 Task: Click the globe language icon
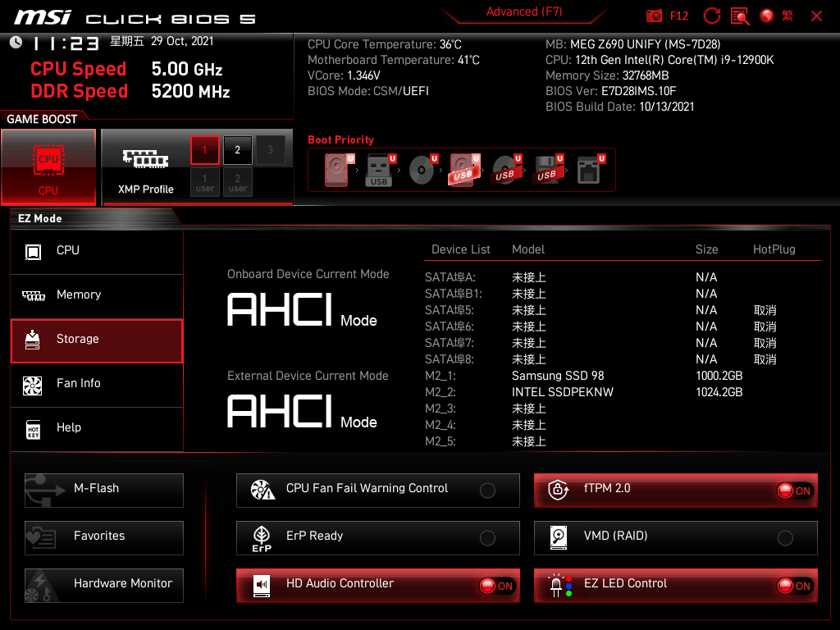click(767, 16)
